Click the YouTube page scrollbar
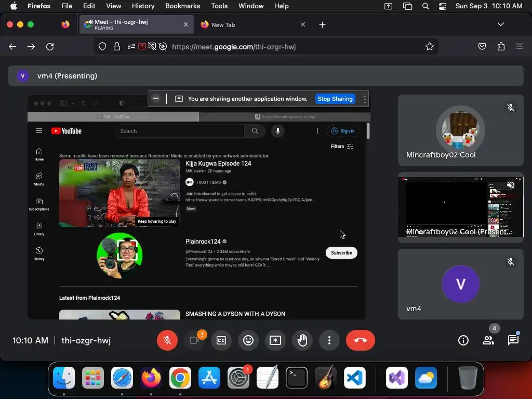532x399 pixels. 368,131
